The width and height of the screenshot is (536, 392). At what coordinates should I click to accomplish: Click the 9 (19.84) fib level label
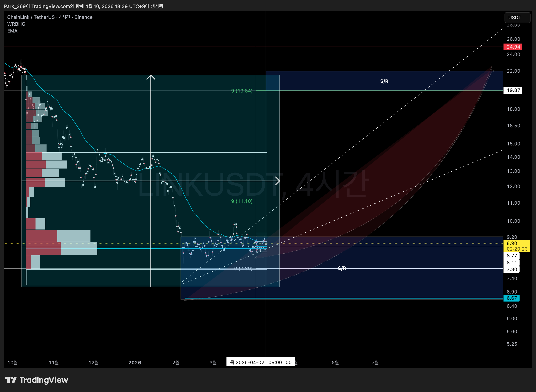[242, 91]
